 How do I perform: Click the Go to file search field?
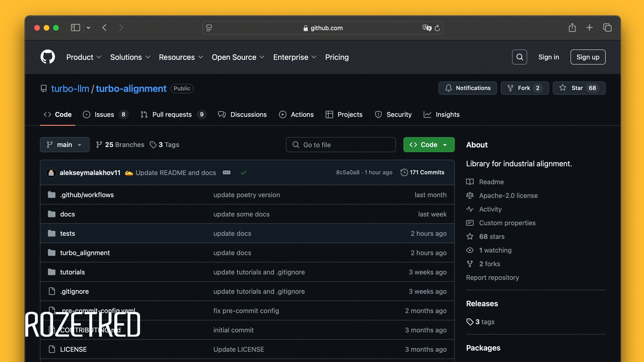click(341, 145)
